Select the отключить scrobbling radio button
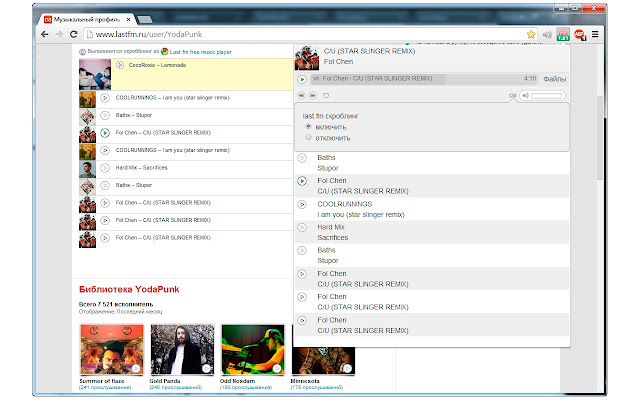This screenshot has width=640, height=400. pyautogui.click(x=309, y=138)
